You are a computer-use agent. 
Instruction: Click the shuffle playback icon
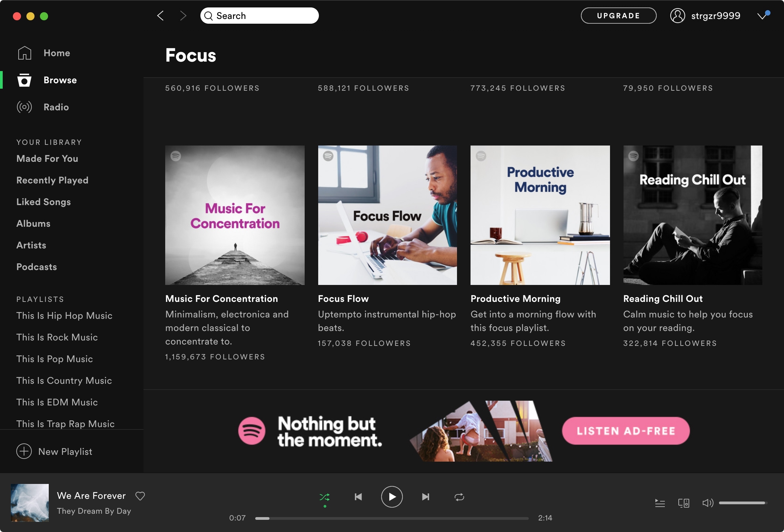coord(325,496)
